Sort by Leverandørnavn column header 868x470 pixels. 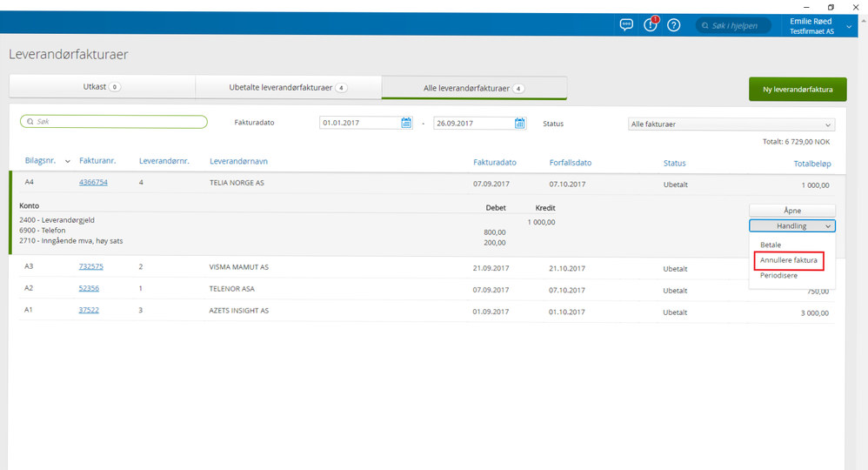(x=238, y=161)
